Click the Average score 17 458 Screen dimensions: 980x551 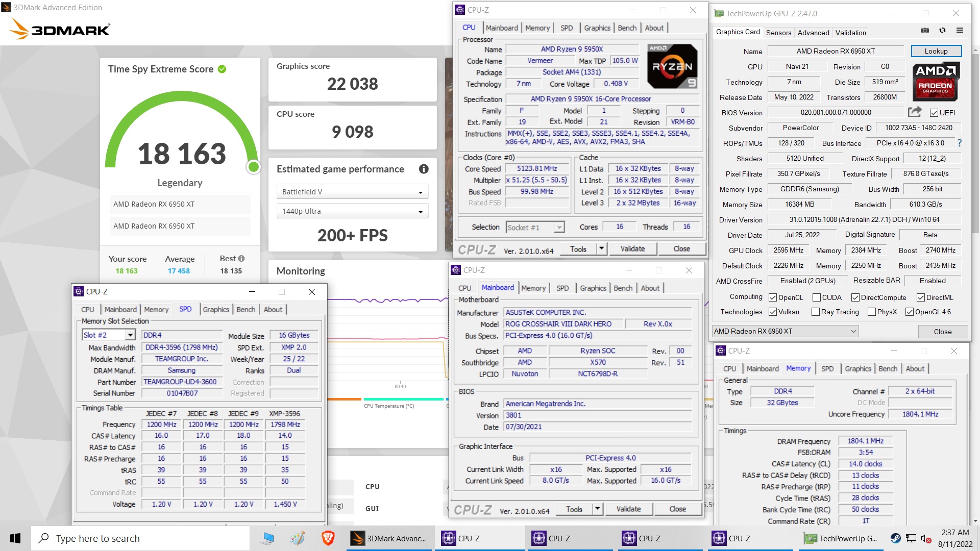179,271
